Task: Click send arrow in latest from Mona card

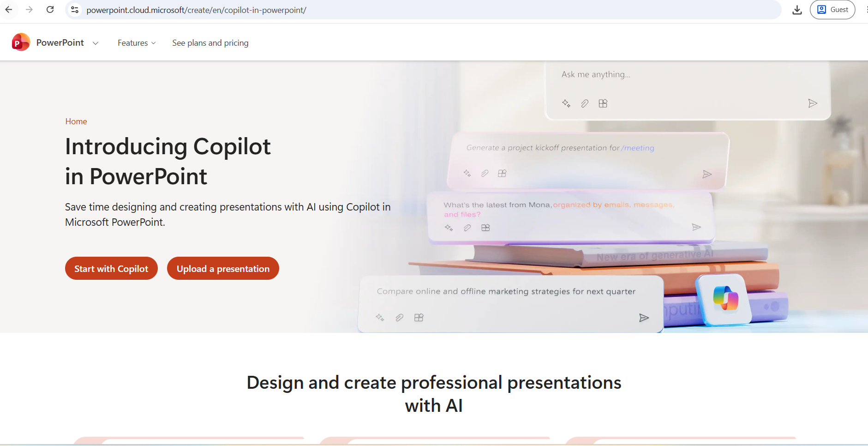Action: point(696,227)
